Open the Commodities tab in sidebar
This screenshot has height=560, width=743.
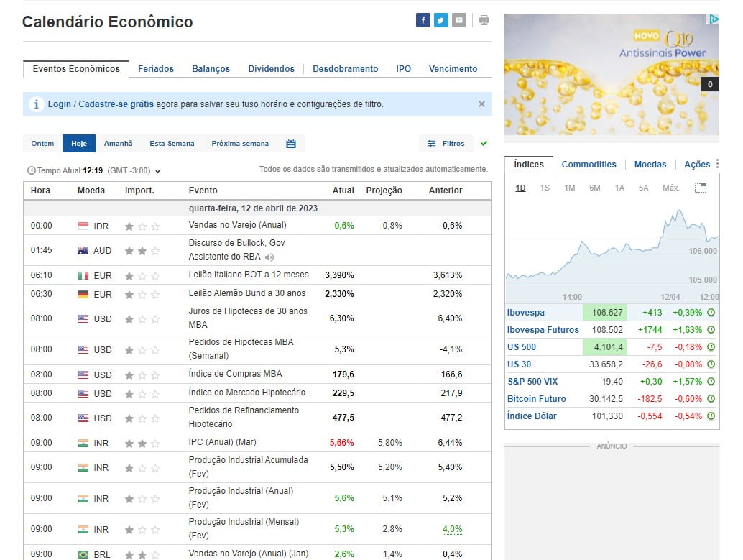[589, 165]
